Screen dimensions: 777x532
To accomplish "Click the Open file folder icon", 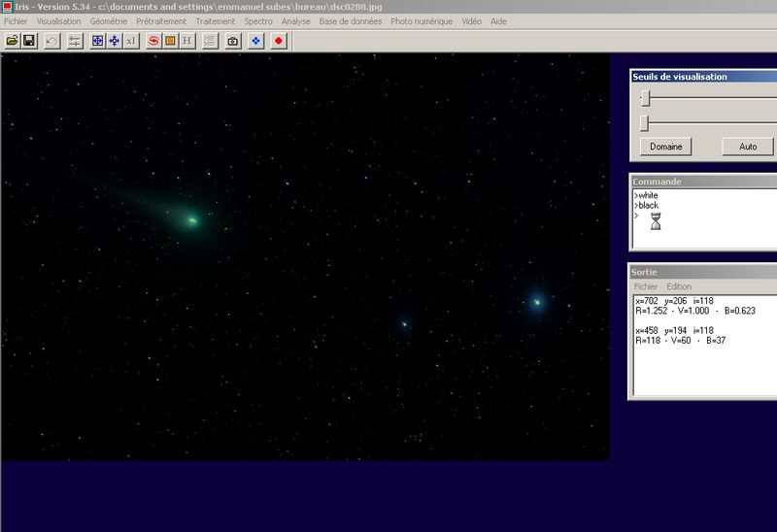I will (13, 41).
